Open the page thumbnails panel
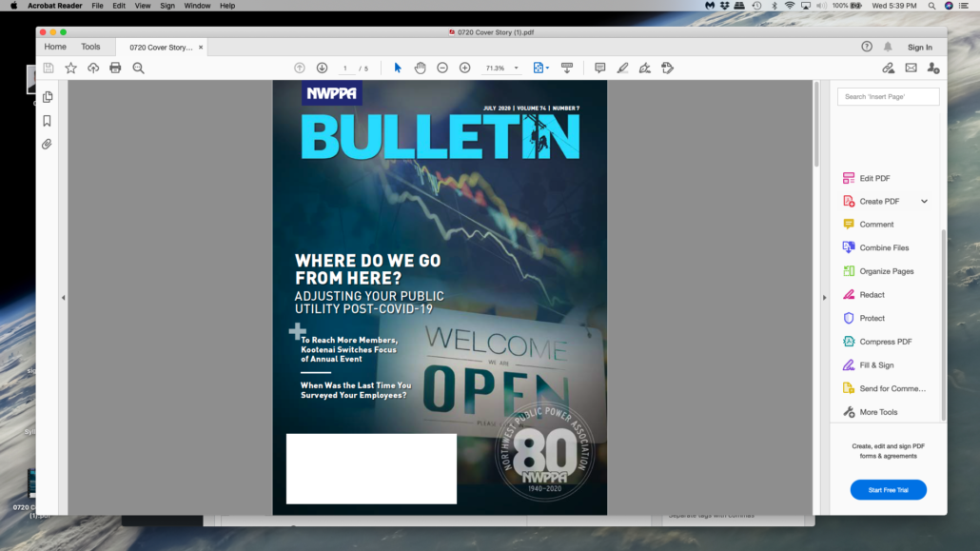 48,97
